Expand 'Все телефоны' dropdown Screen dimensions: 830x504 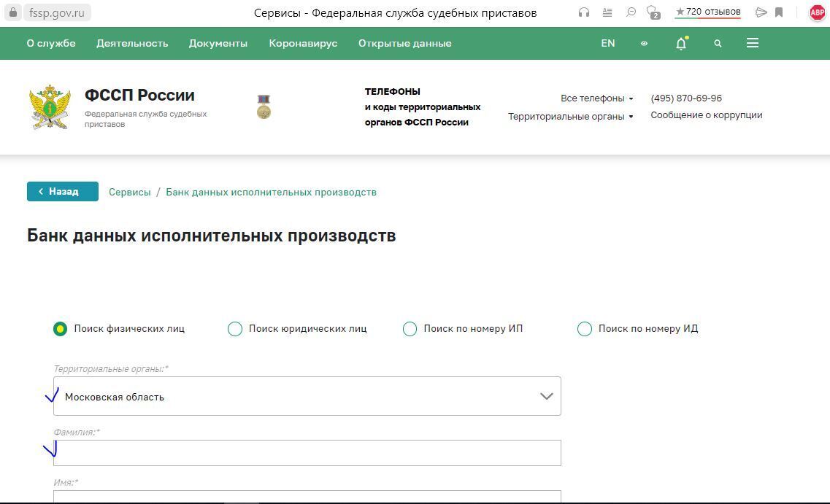(x=596, y=98)
